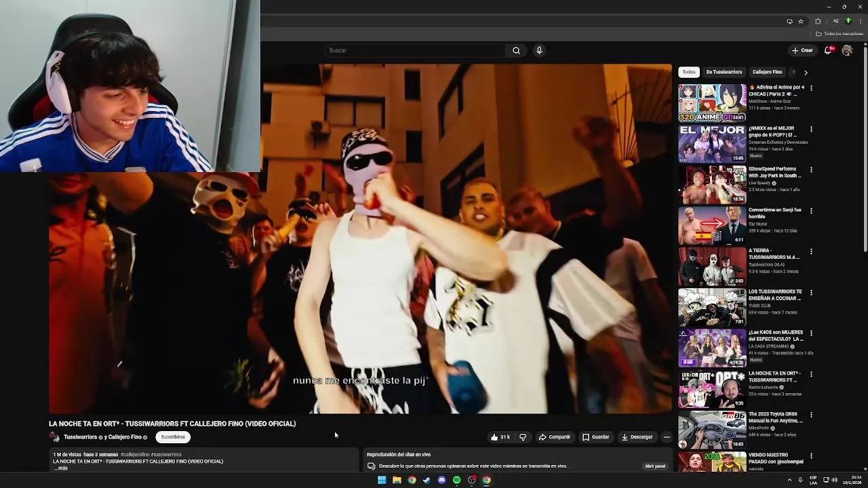Screen dimensions: 868x488
Task: Open the YouTube account avatar menu
Action: 847,50
